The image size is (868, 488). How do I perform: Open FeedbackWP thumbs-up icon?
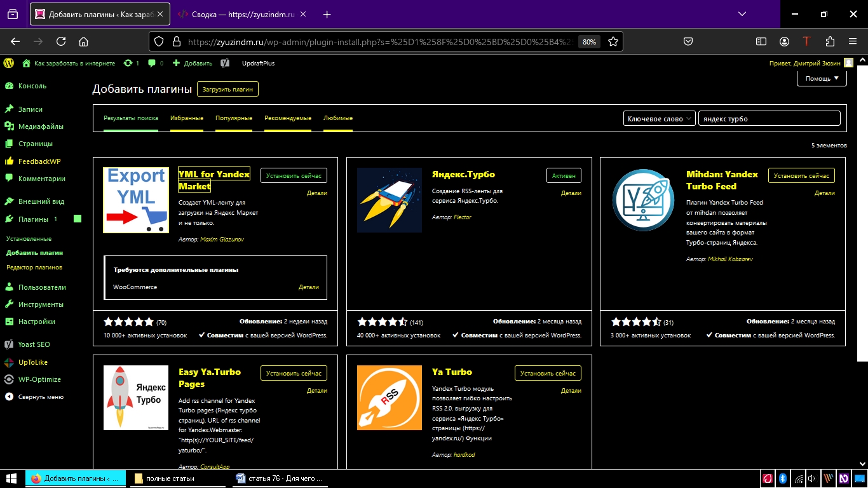[9, 161]
